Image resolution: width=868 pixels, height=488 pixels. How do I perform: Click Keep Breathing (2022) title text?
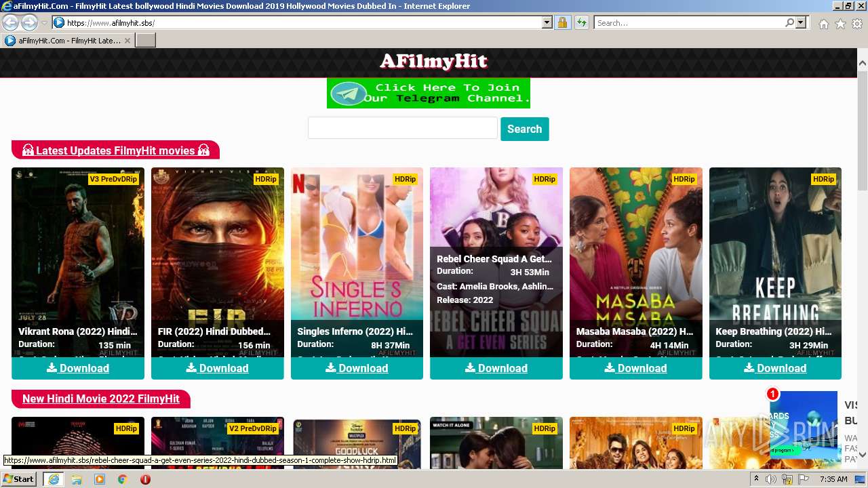[774, 331]
